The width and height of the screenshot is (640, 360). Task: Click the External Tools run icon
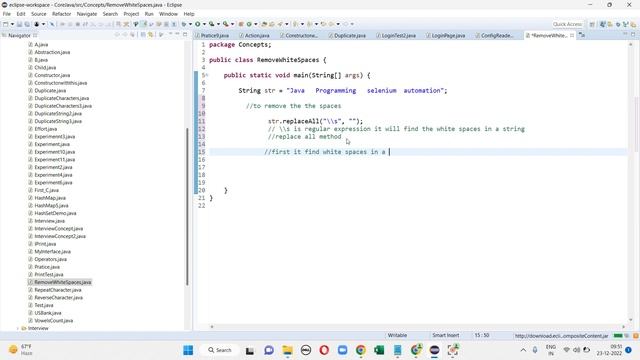pyautogui.click(x=226, y=24)
